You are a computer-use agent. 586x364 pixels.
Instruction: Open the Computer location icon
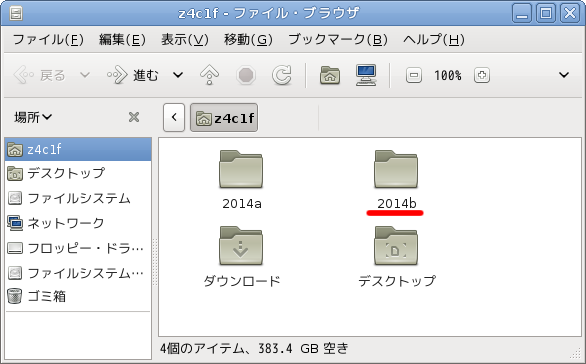point(366,75)
